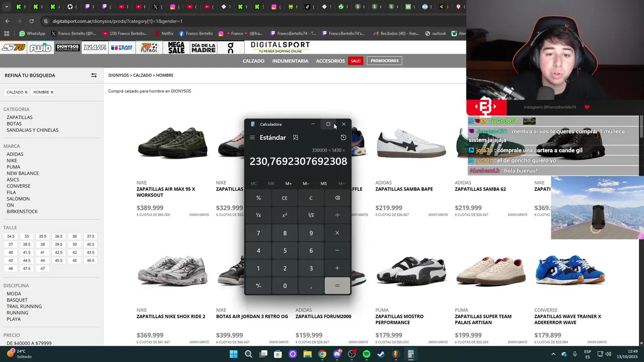This screenshot has width=644, height=362.
Task: Filter by NEW BALANCE brand
Action: point(23,173)
